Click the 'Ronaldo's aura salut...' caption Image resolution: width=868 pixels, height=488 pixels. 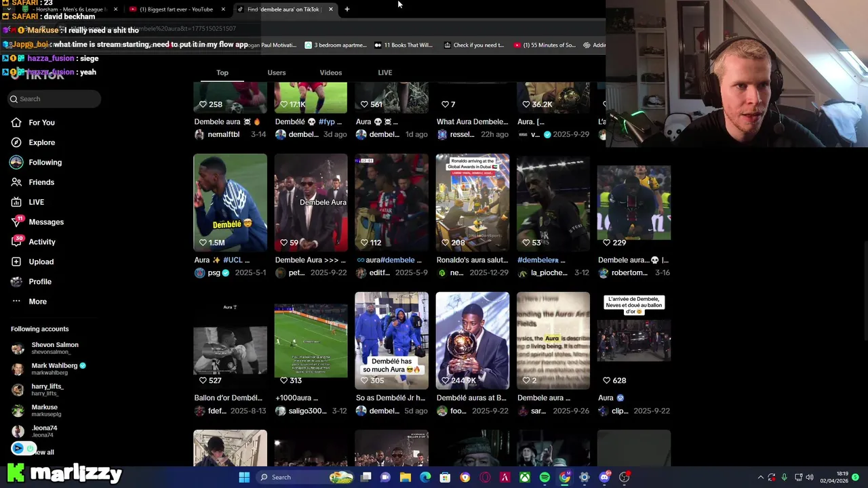point(472,260)
